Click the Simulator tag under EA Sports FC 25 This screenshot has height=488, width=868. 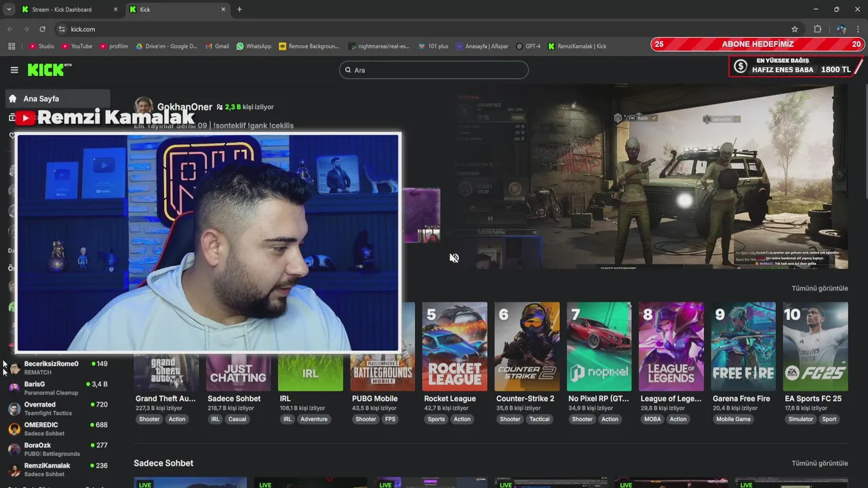801,419
